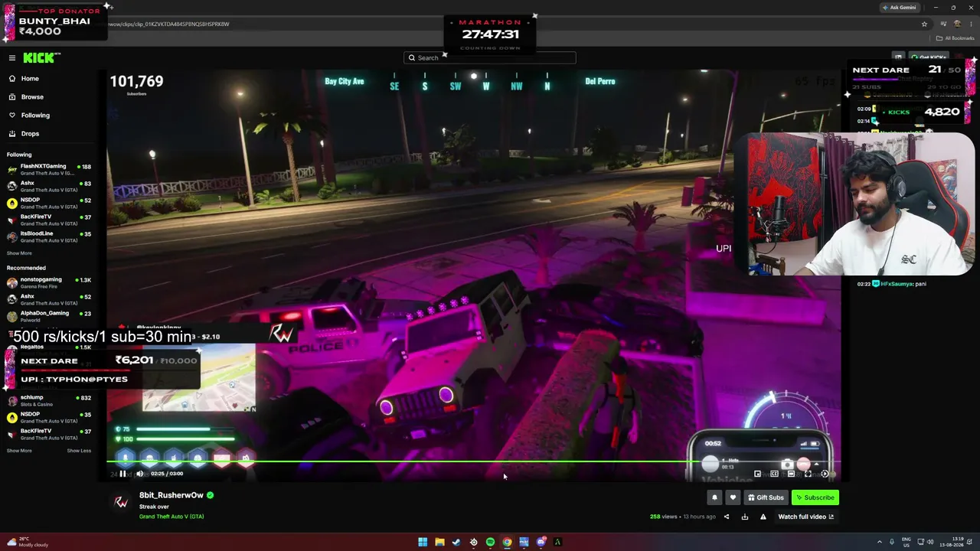Click the green Subscribe button
Viewport: 980px width, 551px height.
[x=815, y=497]
